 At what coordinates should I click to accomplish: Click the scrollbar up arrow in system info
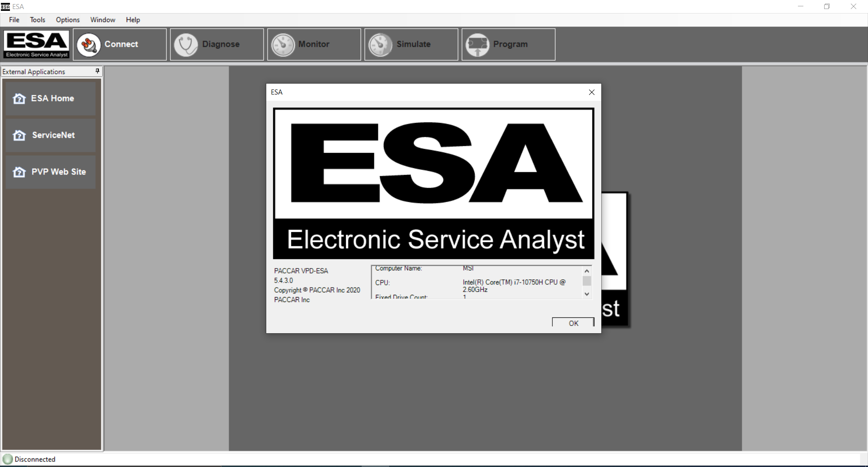pos(586,270)
